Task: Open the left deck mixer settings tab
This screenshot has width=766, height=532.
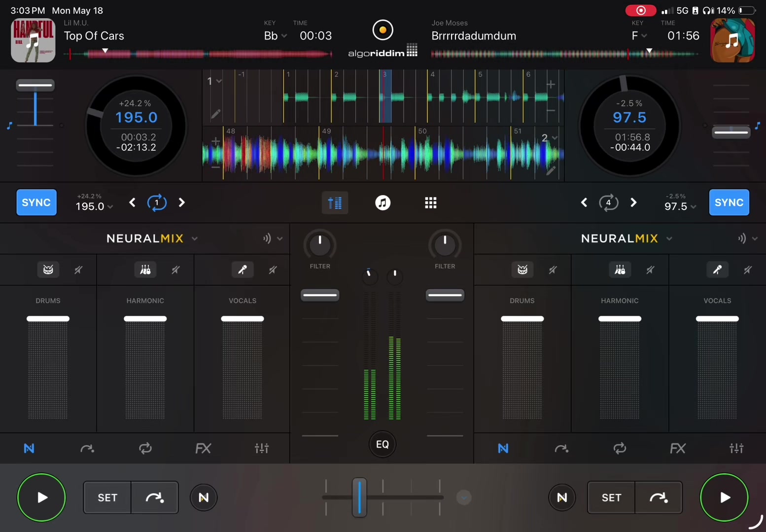Action: click(x=262, y=448)
